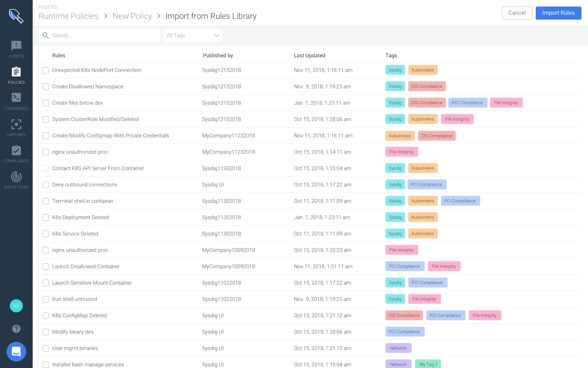
Task: Open the Events panel in the sidebar
Action: [16, 49]
